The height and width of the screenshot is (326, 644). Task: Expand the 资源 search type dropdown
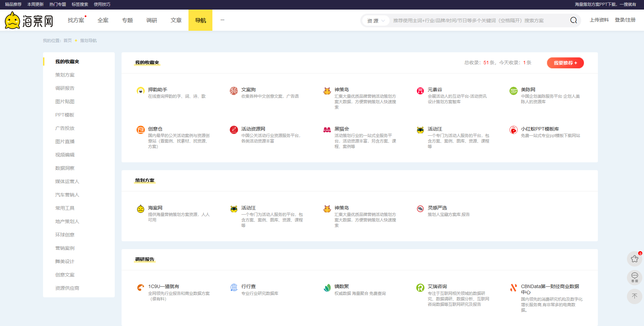[376, 21]
